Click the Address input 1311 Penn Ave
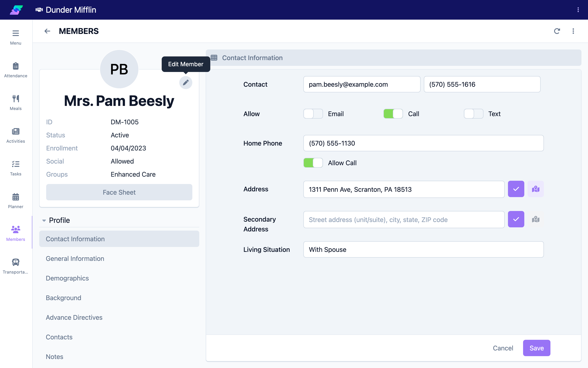This screenshot has height=368, width=588. pyautogui.click(x=404, y=189)
